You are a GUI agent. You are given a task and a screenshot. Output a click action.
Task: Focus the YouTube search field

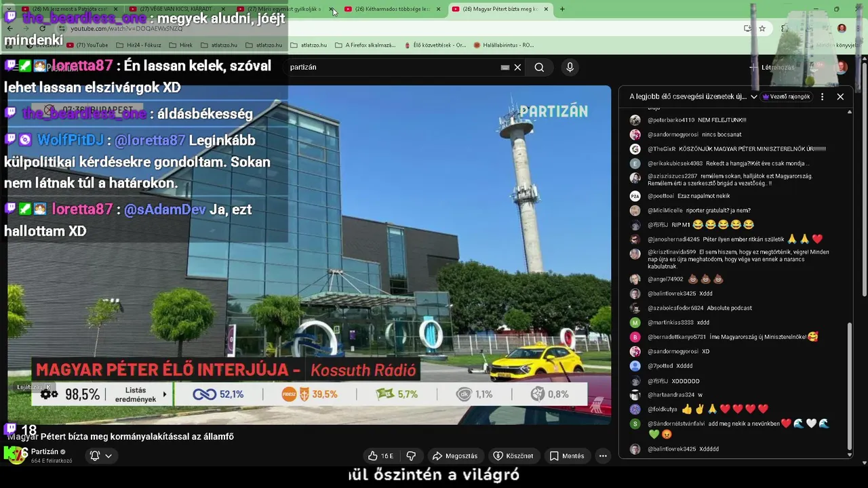[393, 67]
